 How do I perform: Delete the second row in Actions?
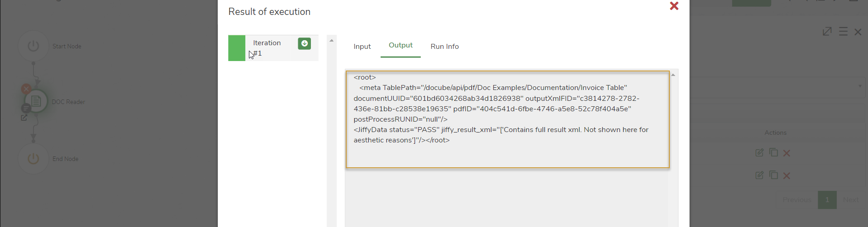click(x=787, y=176)
